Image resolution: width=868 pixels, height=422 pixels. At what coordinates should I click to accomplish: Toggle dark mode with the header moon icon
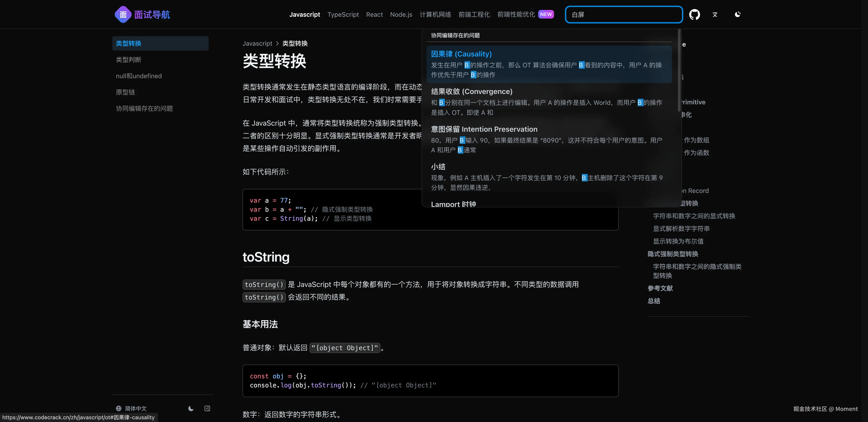738,14
